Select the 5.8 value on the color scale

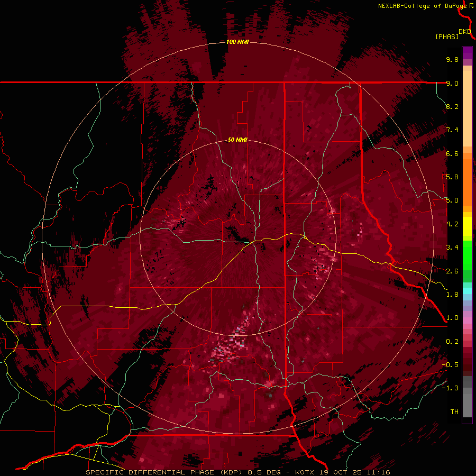[452, 177]
